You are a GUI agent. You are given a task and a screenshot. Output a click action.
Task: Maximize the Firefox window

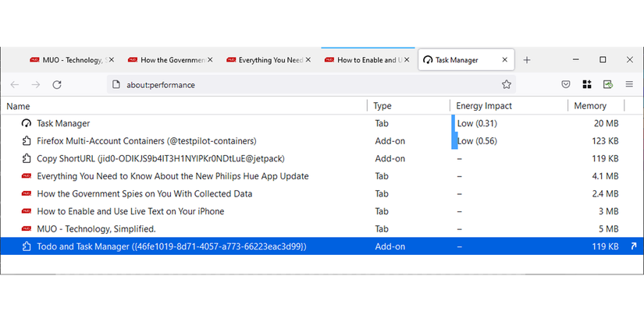tap(603, 59)
